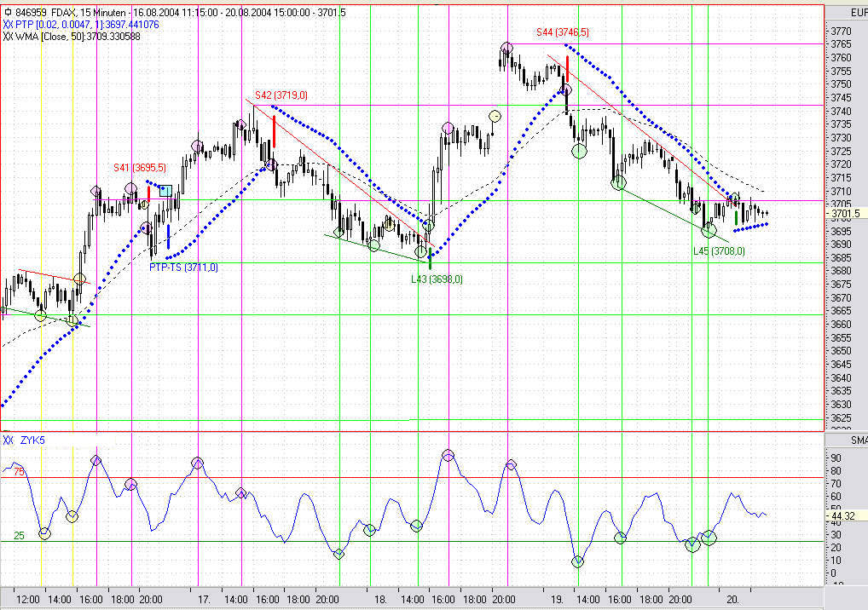This screenshot has width=868, height=610.
Task: Click the 75 overbought level label
Action: click(x=20, y=472)
